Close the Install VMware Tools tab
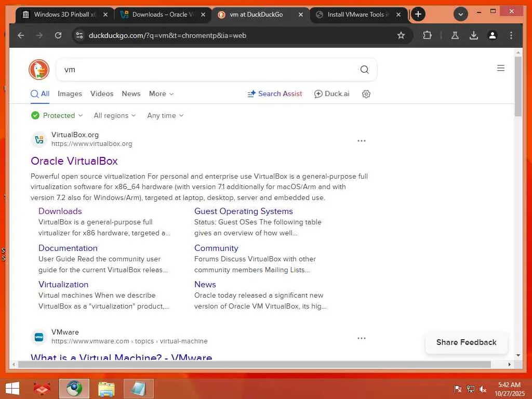 398,15
